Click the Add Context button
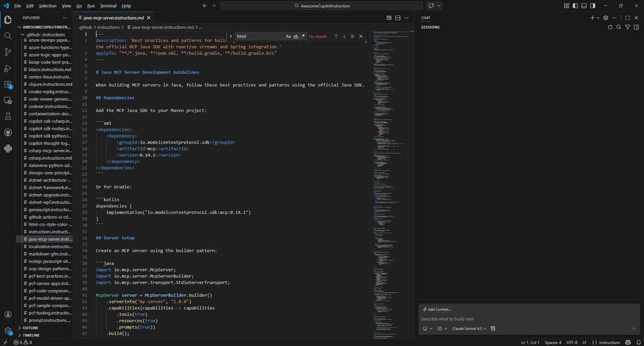This screenshot has height=346, width=644. point(437,310)
